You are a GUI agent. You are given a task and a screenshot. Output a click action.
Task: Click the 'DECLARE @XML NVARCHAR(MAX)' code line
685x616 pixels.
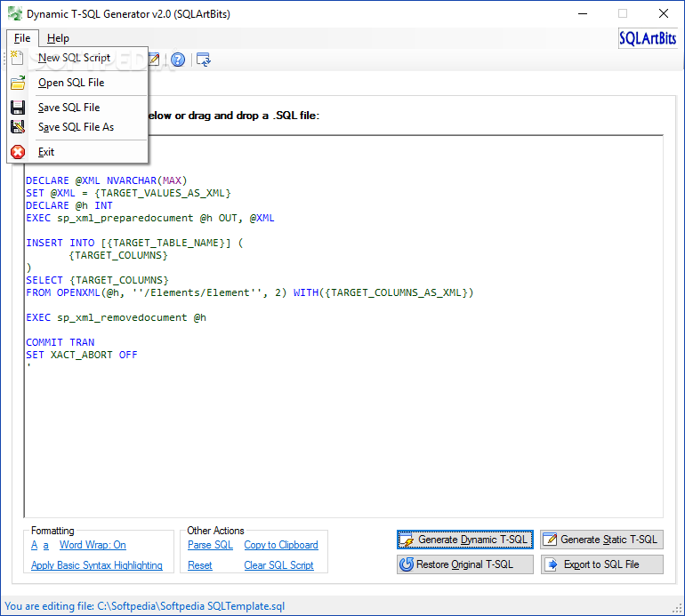[x=106, y=180]
